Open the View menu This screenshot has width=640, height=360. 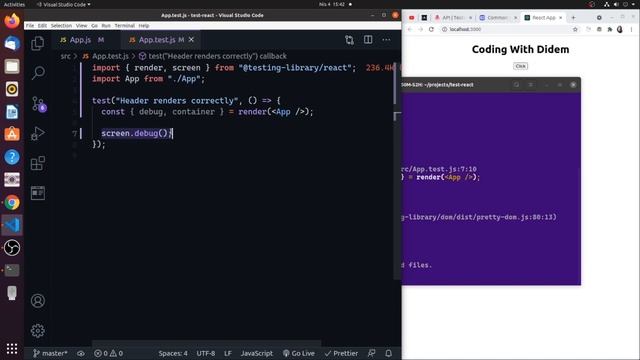[x=82, y=26]
